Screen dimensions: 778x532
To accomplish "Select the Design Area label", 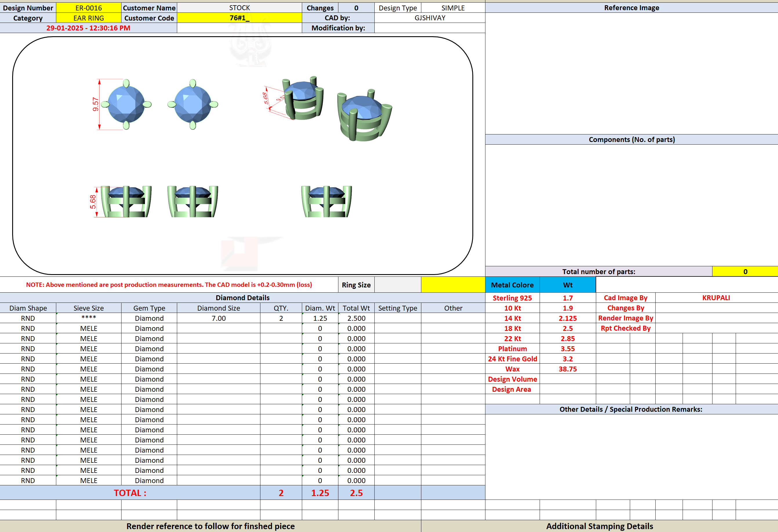I will coord(512,389).
